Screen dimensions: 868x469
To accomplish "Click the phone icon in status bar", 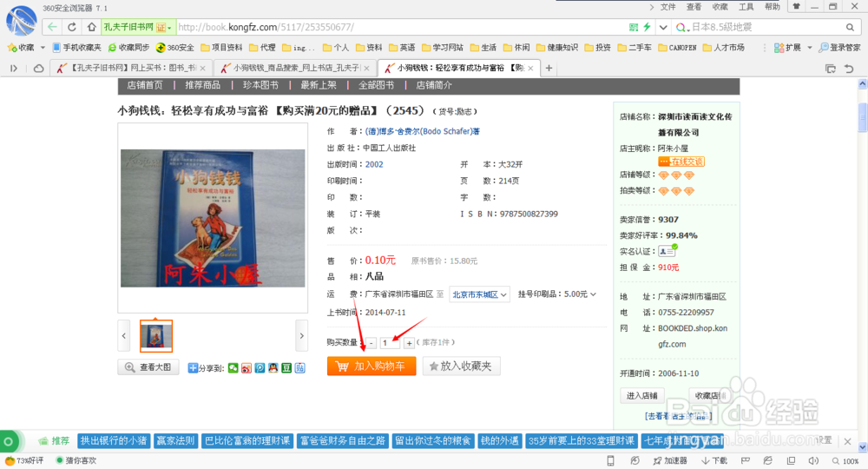I will click(610, 460).
